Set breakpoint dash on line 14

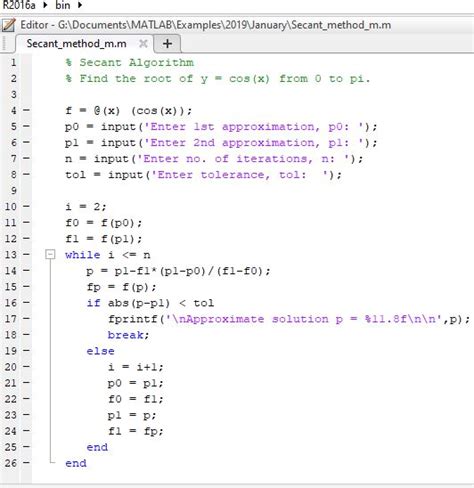click(26, 270)
